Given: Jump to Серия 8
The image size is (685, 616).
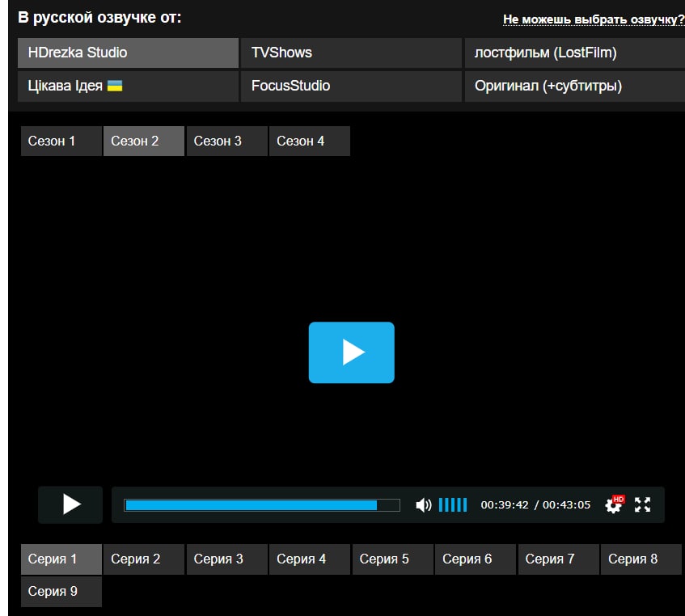Looking at the screenshot, I should pos(641,559).
